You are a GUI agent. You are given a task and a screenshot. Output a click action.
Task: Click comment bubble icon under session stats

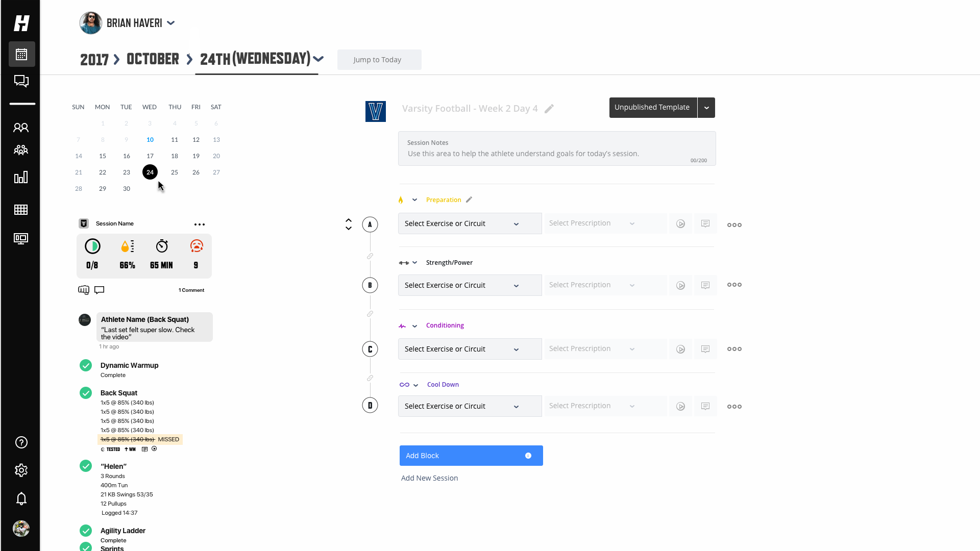point(100,290)
